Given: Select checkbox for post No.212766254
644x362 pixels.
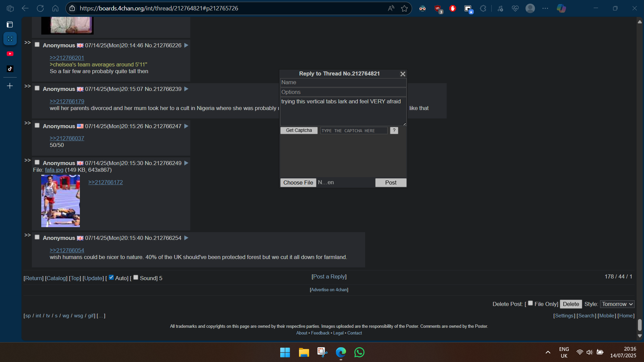Looking at the screenshot, I should tap(37, 237).
